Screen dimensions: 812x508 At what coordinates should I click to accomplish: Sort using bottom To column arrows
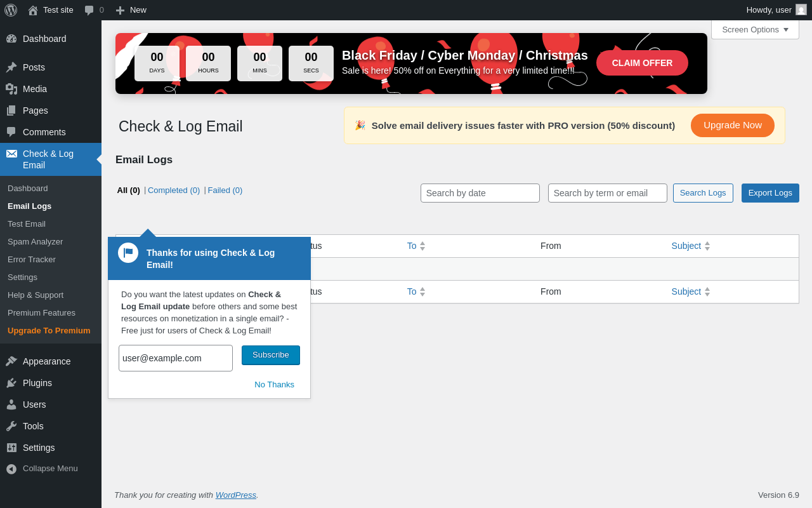pyautogui.click(x=422, y=291)
